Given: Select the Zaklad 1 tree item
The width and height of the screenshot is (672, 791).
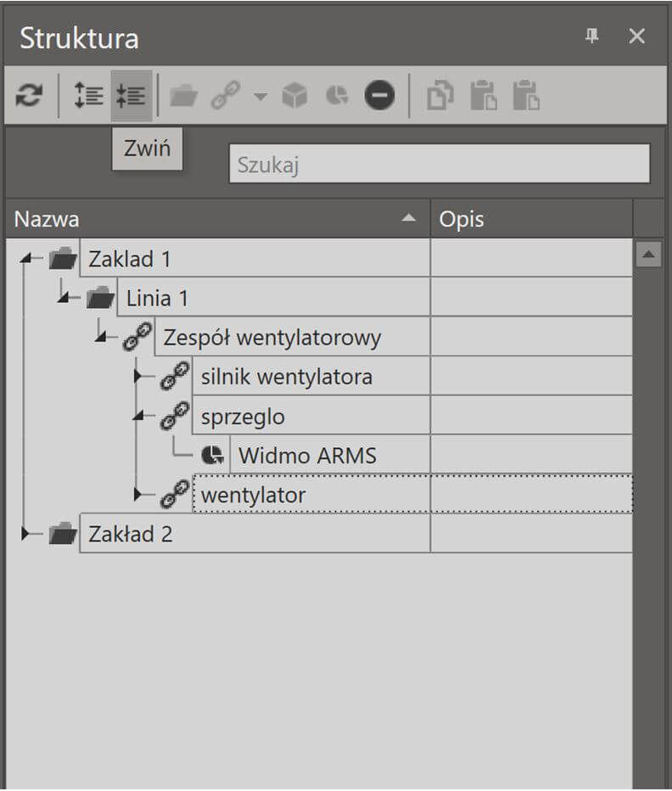Looking at the screenshot, I should [255, 259].
